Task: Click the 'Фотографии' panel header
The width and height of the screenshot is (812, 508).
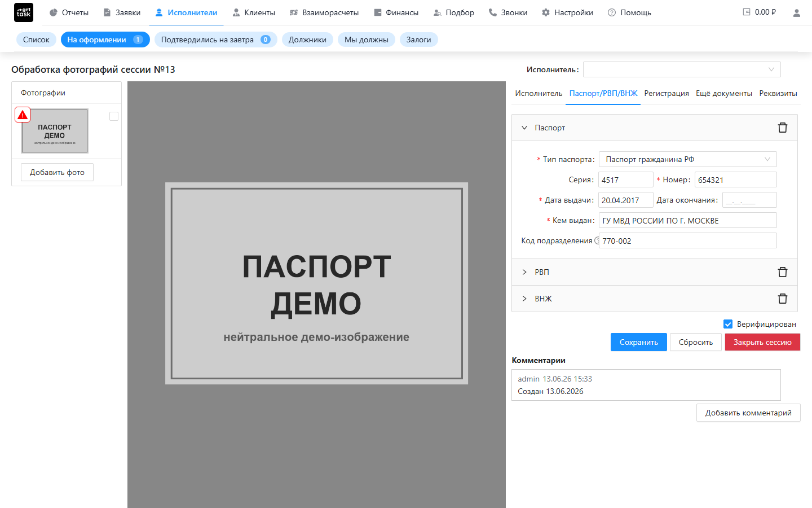Action: click(x=67, y=93)
